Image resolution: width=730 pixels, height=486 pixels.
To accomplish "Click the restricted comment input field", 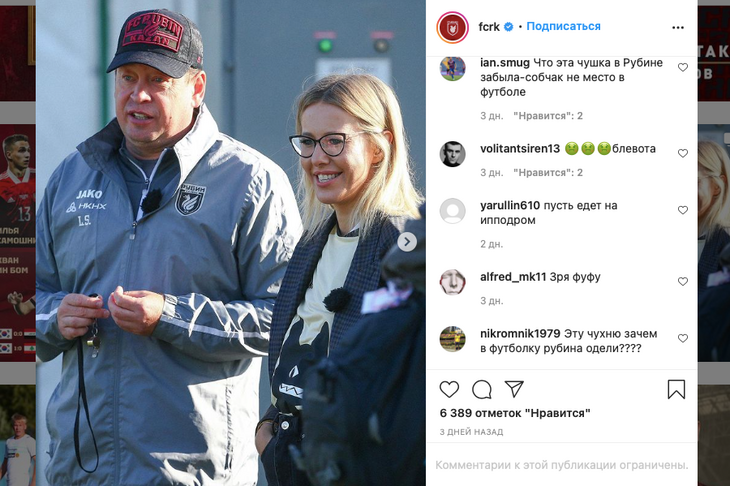I will point(561,465).
